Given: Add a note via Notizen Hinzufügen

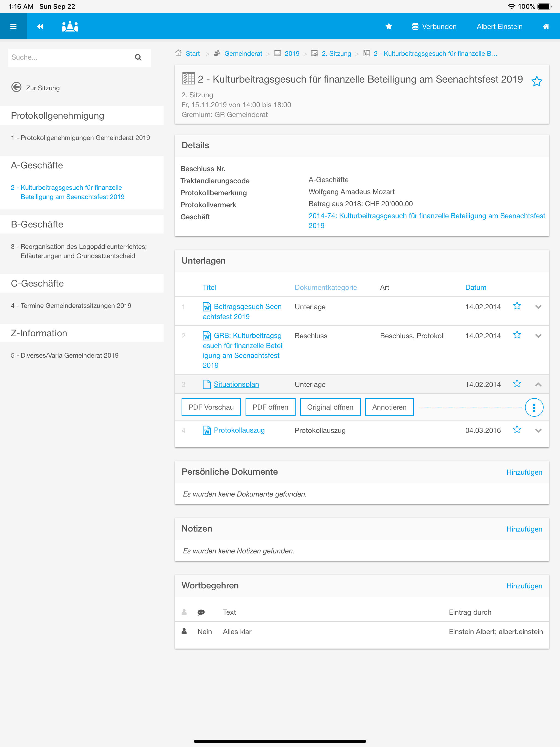Looking at the screenshot, I should (524, 529).
